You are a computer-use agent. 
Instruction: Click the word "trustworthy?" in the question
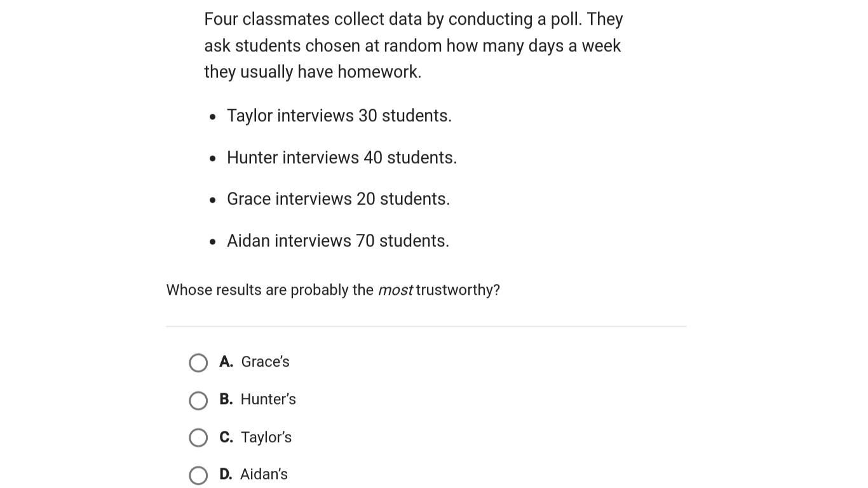tap(458, 290)
